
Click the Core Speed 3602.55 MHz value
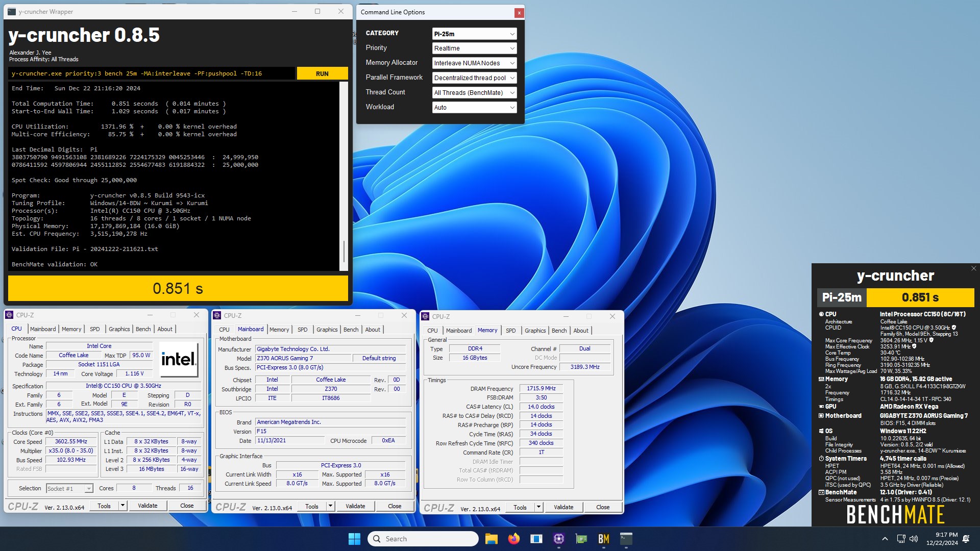[x=71, y=441]
